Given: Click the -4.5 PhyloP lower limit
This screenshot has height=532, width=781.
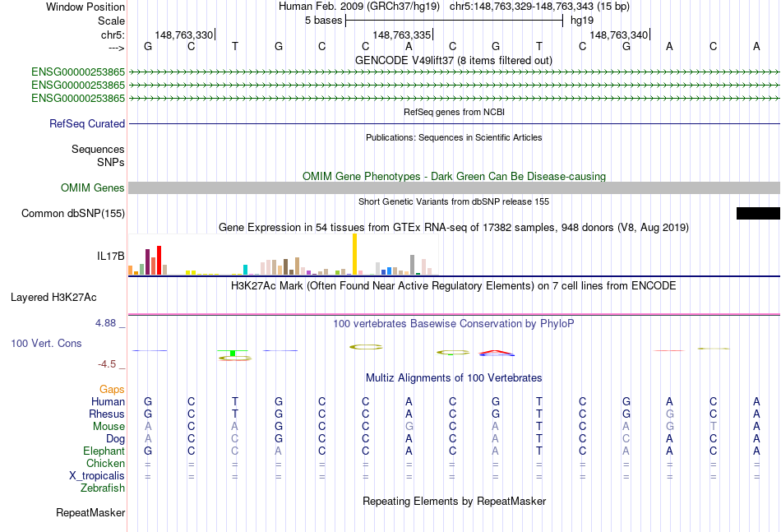Looking at the screenshot, I should pyautogui.click(x=107, y=364).
